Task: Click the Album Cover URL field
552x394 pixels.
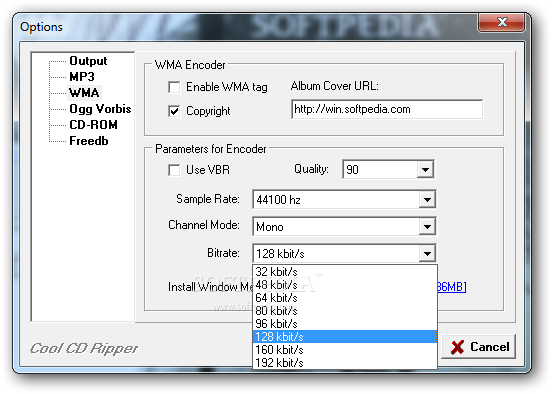Action: click(x=387, y=109)
